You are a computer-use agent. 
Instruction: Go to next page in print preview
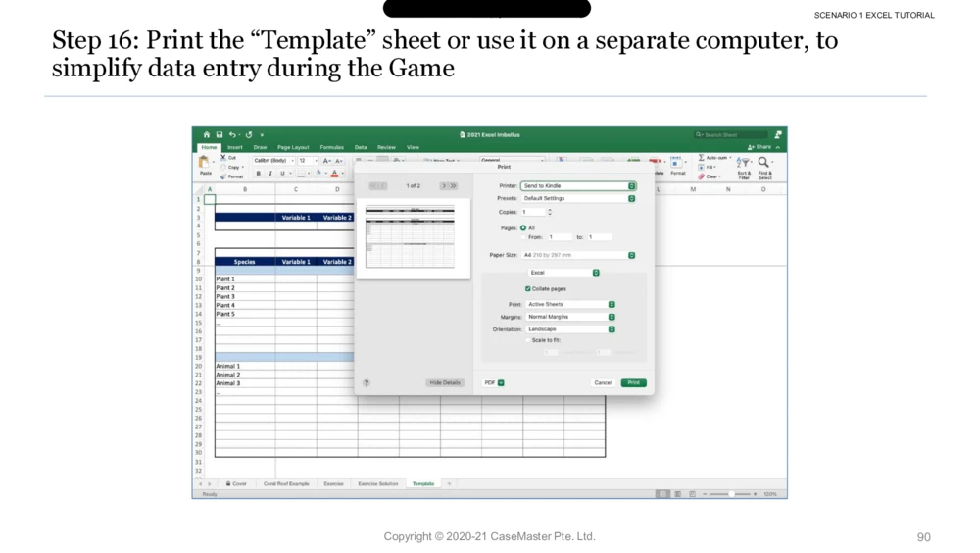coord(444,185)
